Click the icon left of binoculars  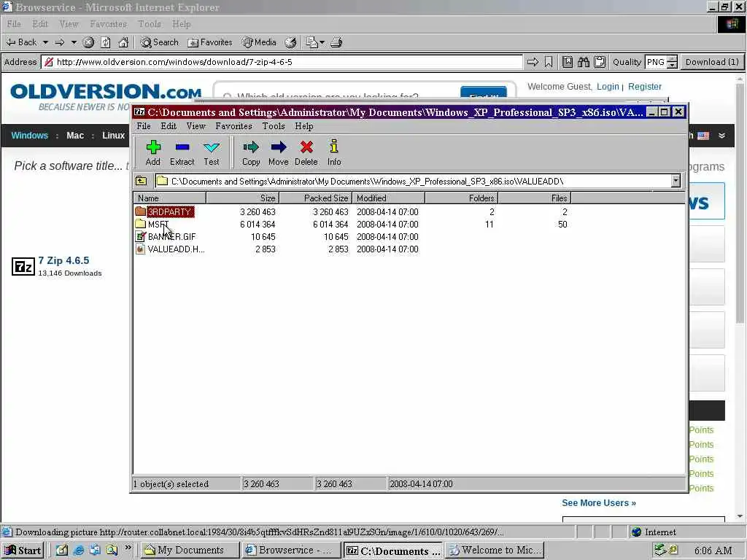(568, 62)
